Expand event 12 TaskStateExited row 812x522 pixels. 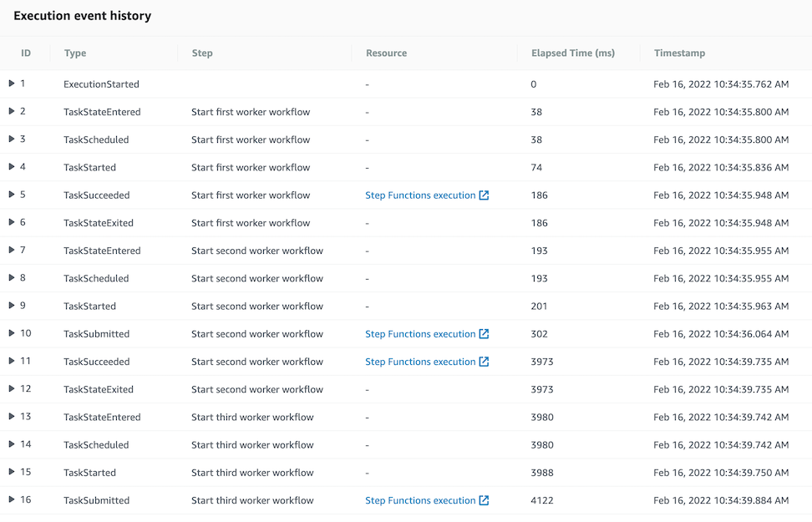click(x=12, y=389)
